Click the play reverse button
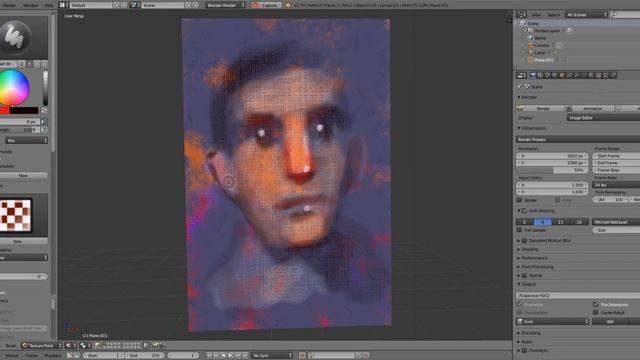640x360 pixels. [x=224, y=356]
